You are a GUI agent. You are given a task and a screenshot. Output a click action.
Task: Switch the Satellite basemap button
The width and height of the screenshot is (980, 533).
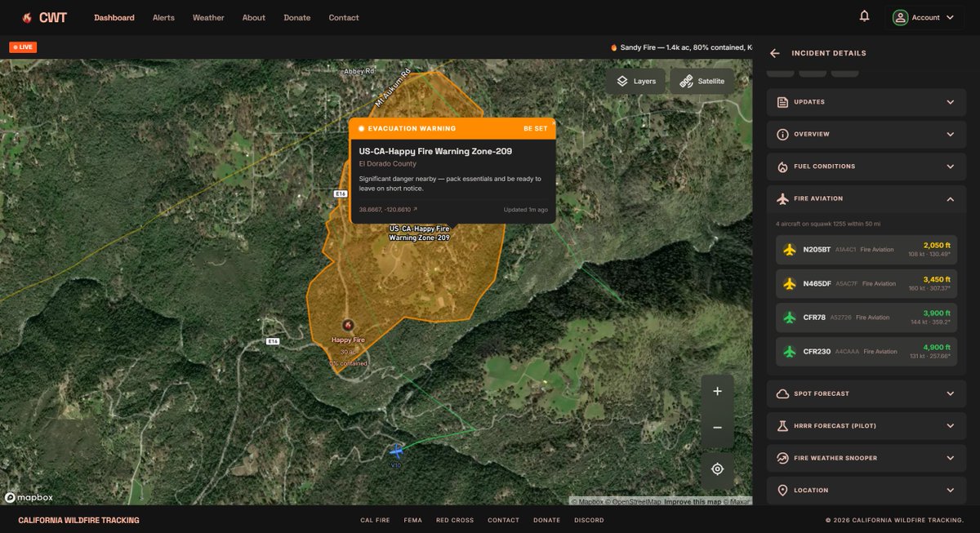(x=702, y=82)
